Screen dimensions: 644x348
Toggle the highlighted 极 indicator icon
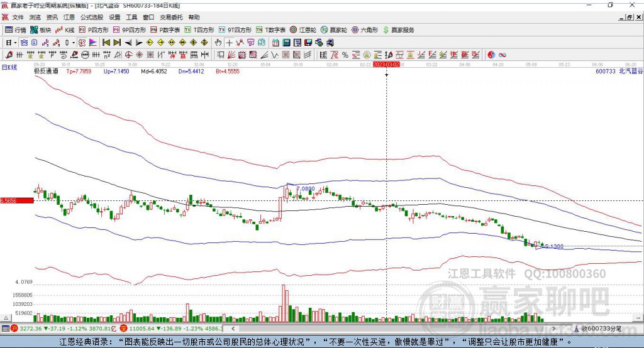coord(82,43)
